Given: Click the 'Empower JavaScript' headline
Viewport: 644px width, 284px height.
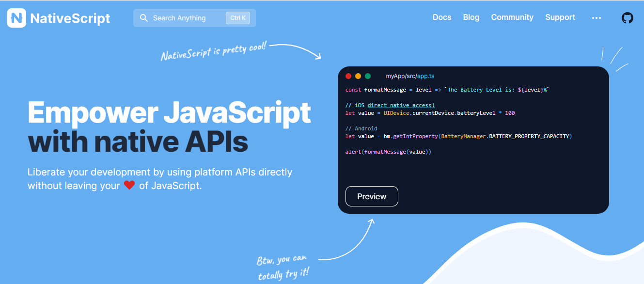Looking at the screenshot, I should click(169, 112).
